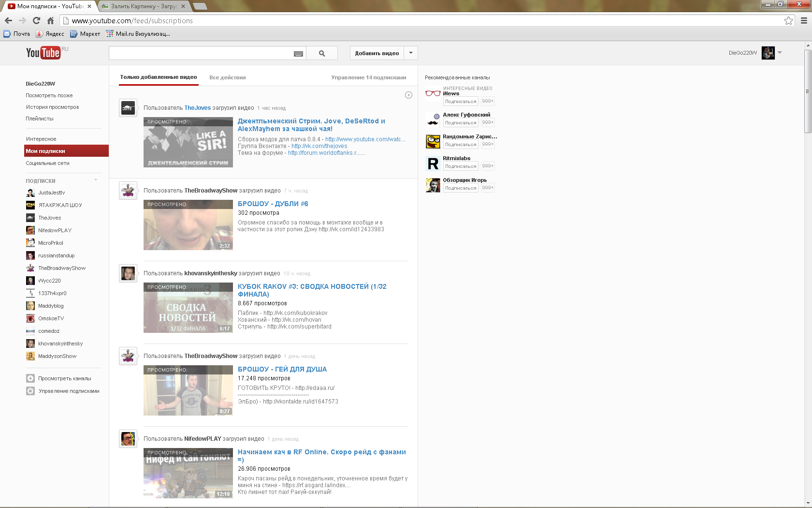
Task: Open СВОДКА НОВОСТЕЙ video thumbnail
Action: coord(188,308)
